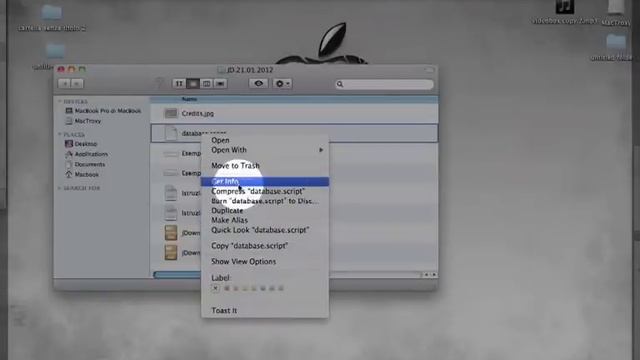Collapse the PLACES sidebar section
This screenshot has width=640, height=360.
coord(60,134)
